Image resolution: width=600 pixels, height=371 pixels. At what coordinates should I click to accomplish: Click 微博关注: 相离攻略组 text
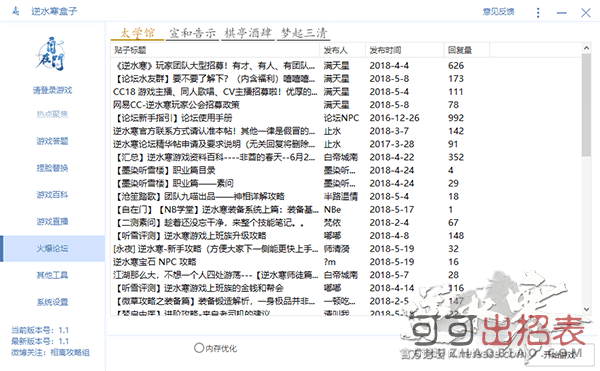(x=50, y=353)
